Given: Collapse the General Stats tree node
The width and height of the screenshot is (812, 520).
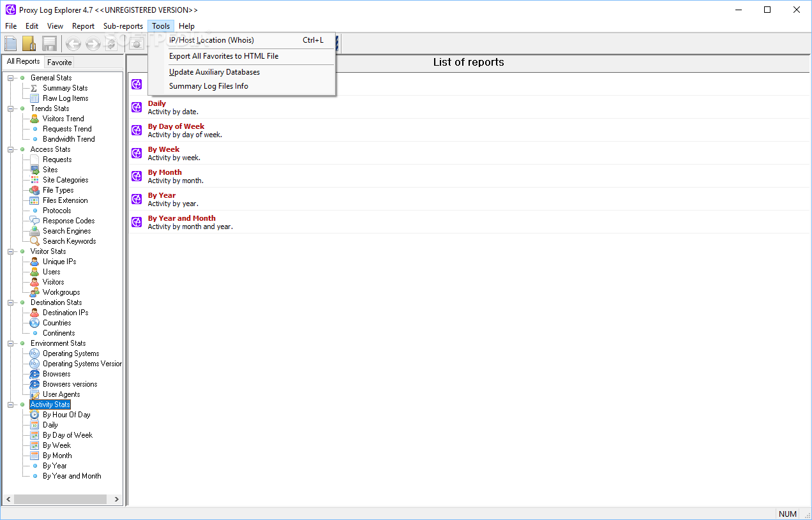Looking at the screenshot, I should coord(11,78).
